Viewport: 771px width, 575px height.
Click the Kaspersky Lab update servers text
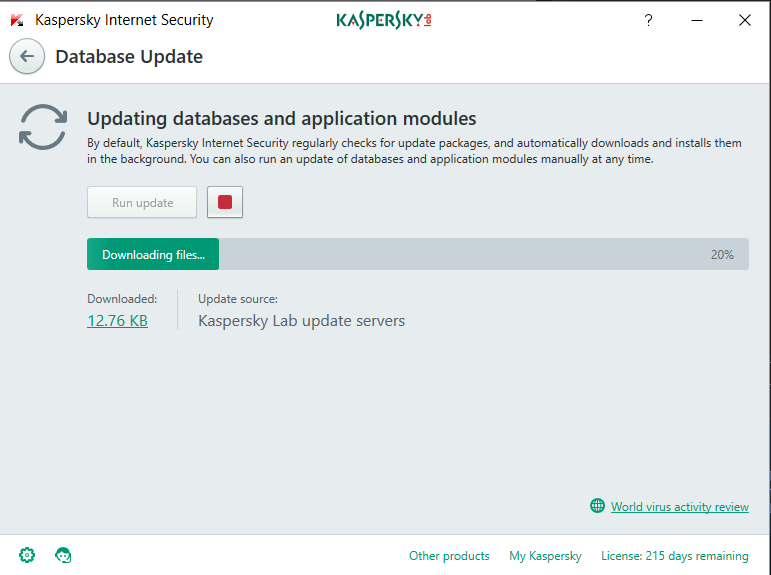[301, 321]
